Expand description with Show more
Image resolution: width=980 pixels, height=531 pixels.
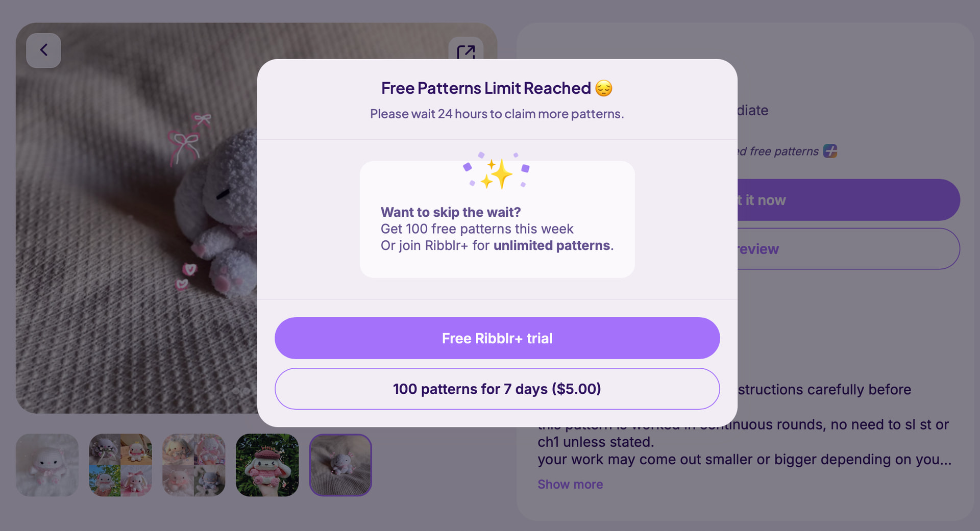point(570,484)
